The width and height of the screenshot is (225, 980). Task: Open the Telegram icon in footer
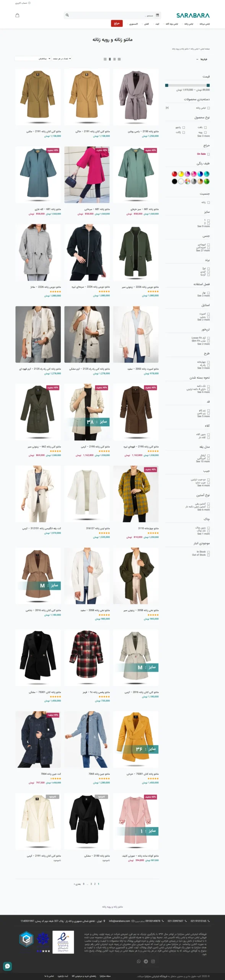pos(146,961)
